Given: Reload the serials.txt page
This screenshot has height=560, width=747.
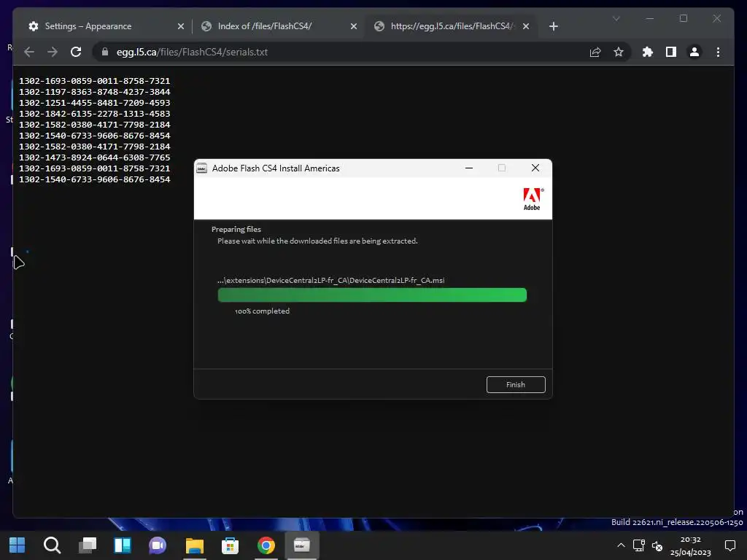Looking at the screenshot, I should (x=76, y=52).
